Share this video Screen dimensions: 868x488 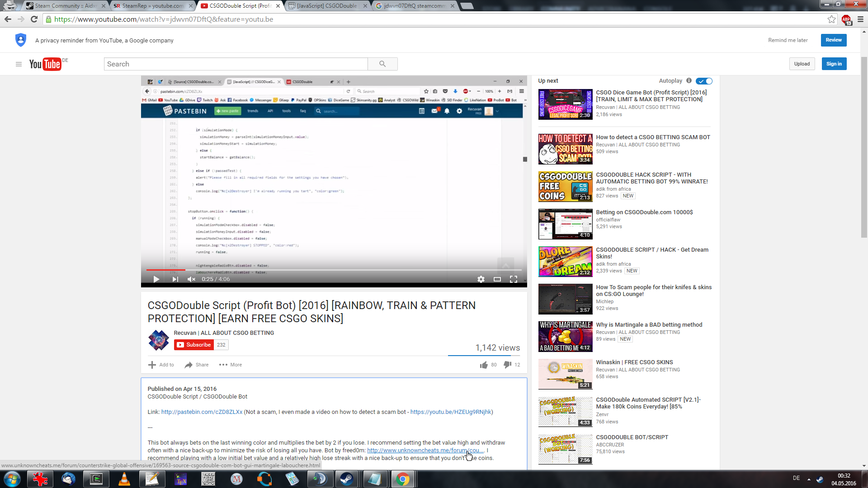pyautogui.click(x=197, y=365)
